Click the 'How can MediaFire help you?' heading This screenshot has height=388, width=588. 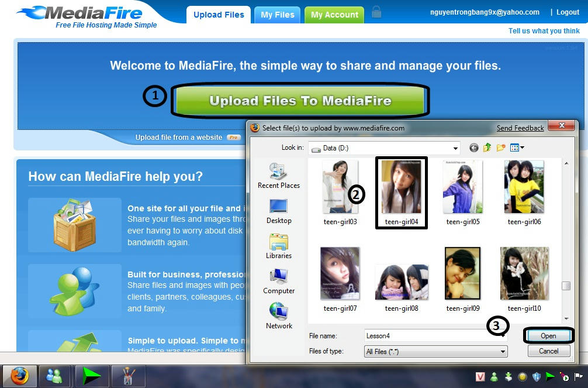[116, 176]
